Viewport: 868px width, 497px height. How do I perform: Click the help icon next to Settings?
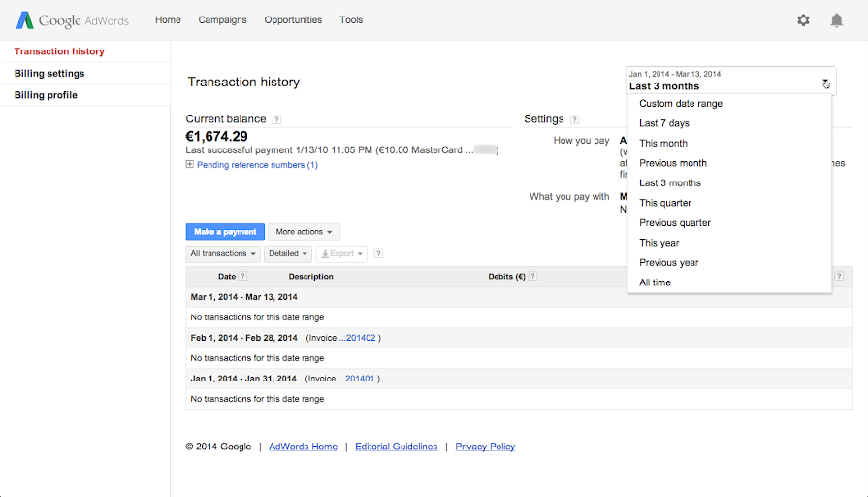point(575,120)
